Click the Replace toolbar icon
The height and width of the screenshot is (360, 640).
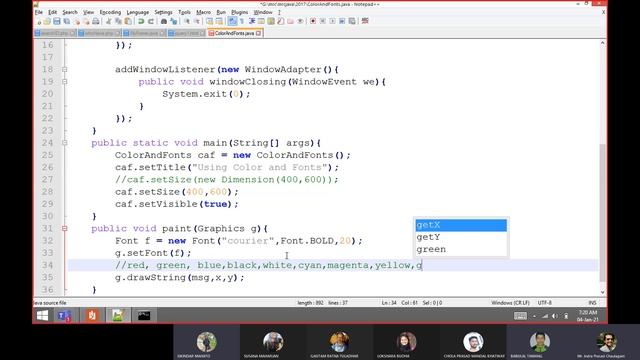pyautogui.click(x=173, y=21)
